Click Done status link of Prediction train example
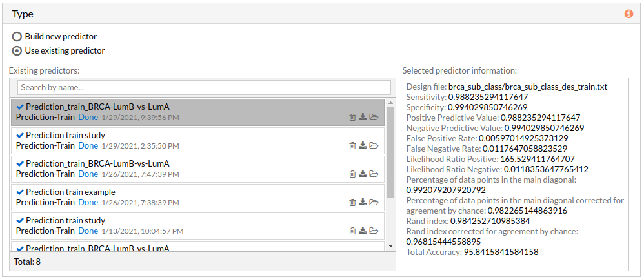644x279 pixels. pyautogui.click(x=88, y=203)
